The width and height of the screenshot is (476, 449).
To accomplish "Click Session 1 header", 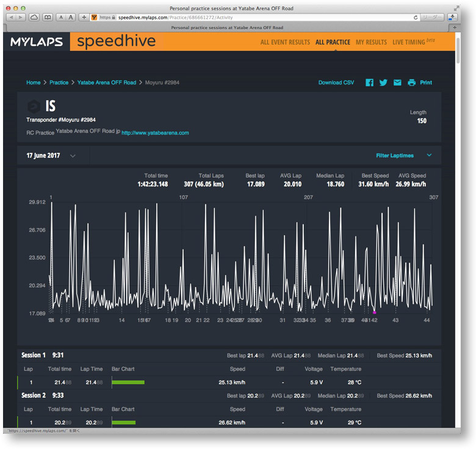I will pos(43,355).
